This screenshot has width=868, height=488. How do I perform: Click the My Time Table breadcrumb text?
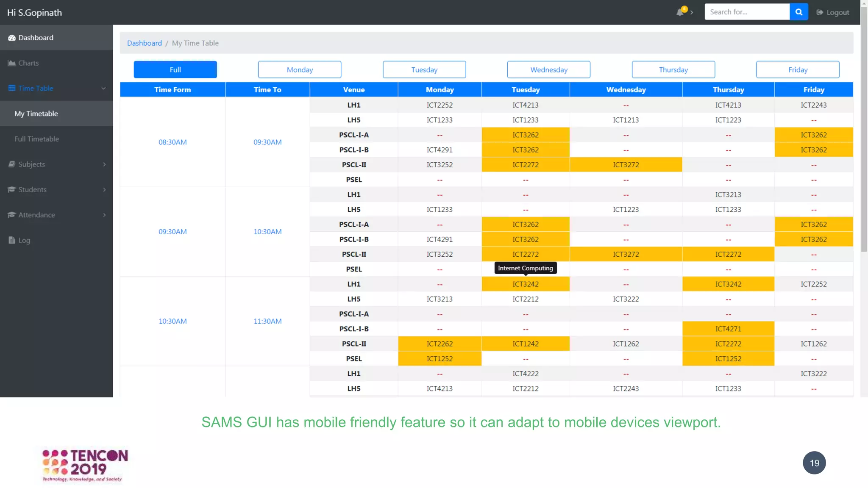(x=195, y=43)
